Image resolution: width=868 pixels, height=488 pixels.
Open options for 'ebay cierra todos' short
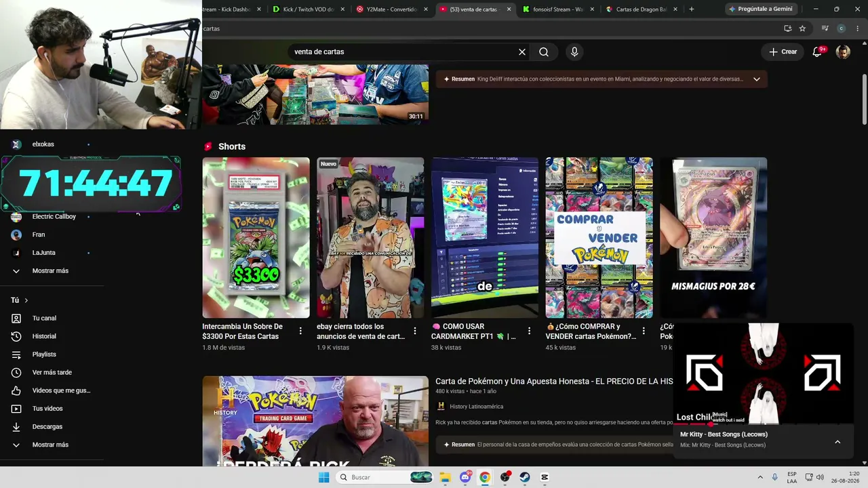415,331
